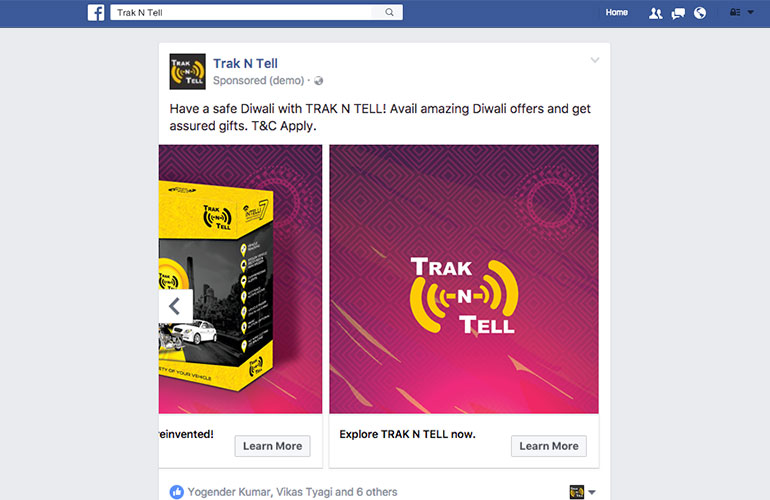The image size is (770, 500).
Task: Open the Trak N Tell logo carousel image
Action: point(464,279)
